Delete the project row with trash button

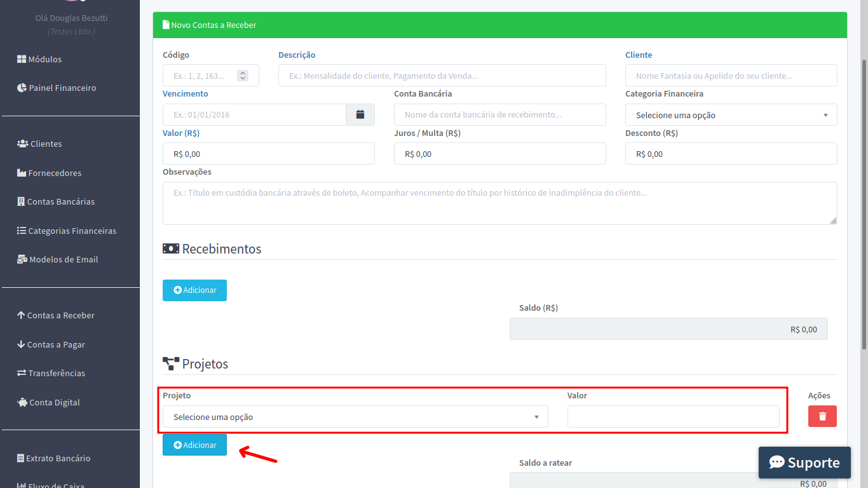(822, 416)
